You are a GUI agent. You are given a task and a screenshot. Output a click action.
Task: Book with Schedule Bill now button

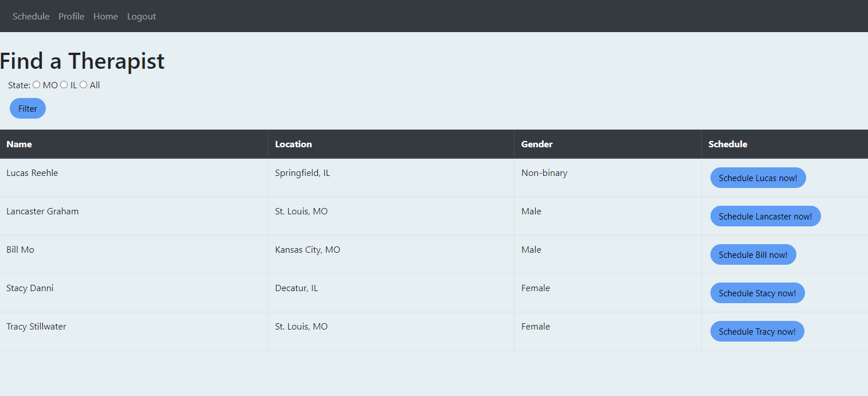coord(753,254)
